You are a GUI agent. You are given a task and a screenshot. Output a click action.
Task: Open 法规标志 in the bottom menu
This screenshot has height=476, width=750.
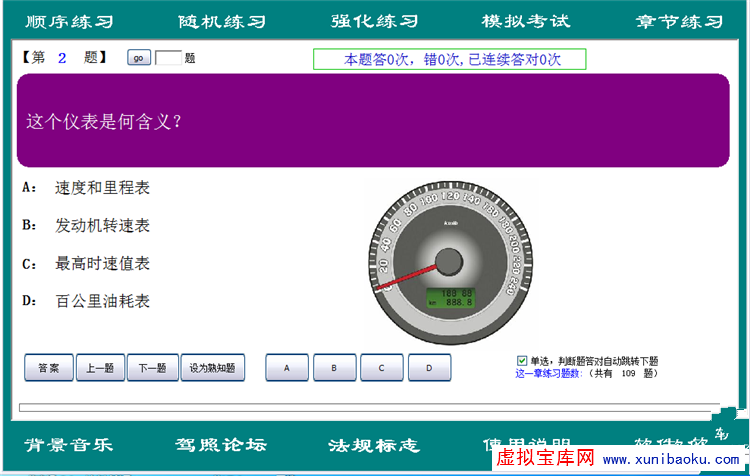pyautogui.click(x=374, y=445)
